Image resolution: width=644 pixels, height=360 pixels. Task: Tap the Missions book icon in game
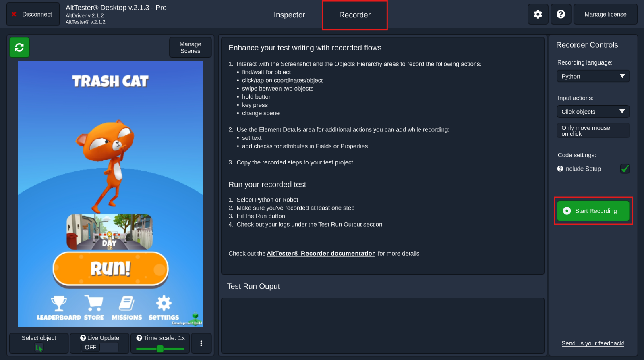pos(126,304)
